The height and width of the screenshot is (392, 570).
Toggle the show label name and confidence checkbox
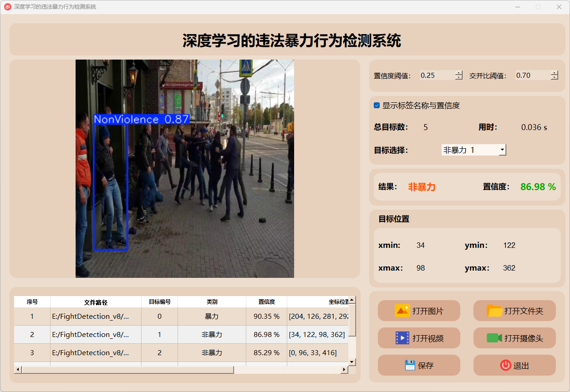click(x=377, y=106)
